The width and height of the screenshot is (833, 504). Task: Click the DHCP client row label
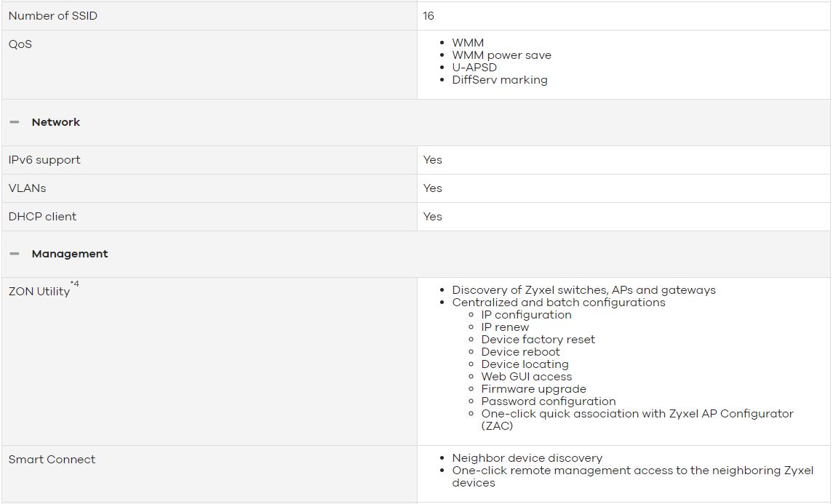[42, 216]
